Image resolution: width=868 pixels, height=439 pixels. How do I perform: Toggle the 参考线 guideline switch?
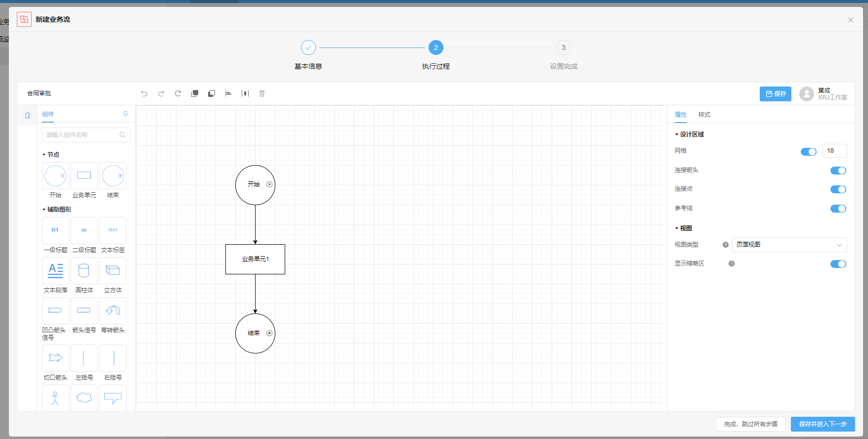point(838,209)
